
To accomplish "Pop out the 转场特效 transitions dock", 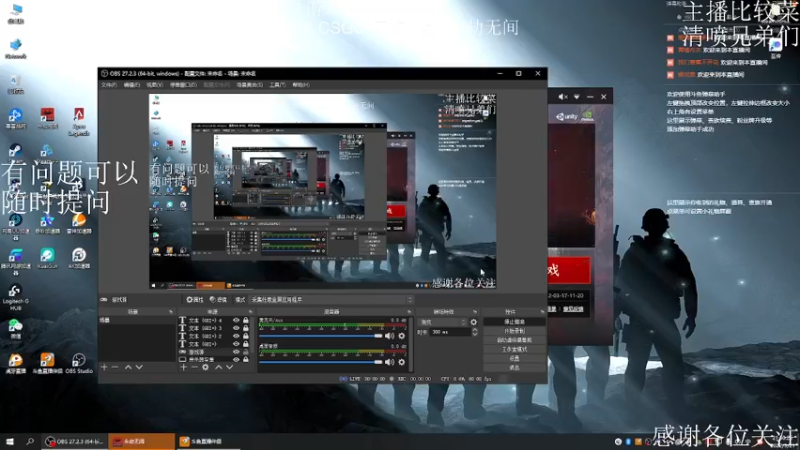I will pos(475,311).
